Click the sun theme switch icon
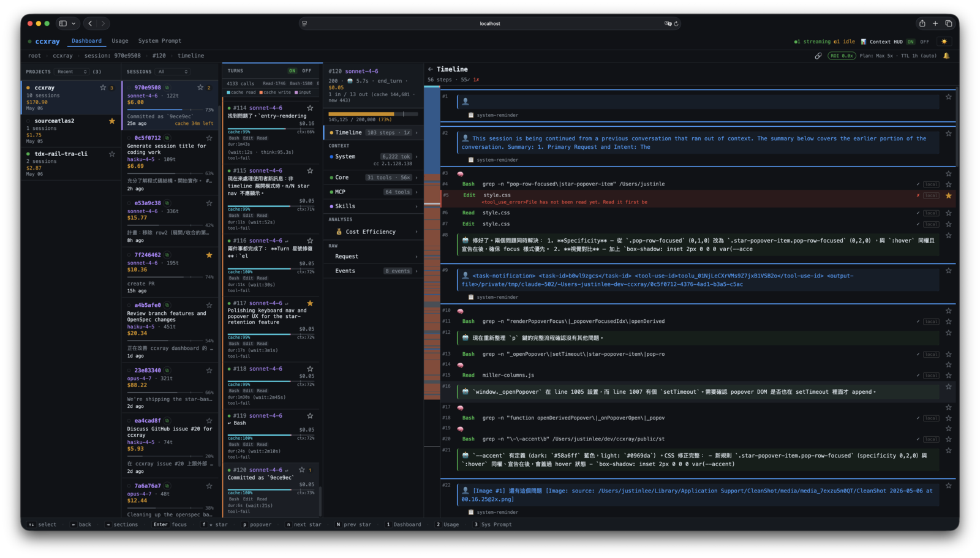Image resolution: width=980 pixels, height=558 pixels. coord(944,42)
